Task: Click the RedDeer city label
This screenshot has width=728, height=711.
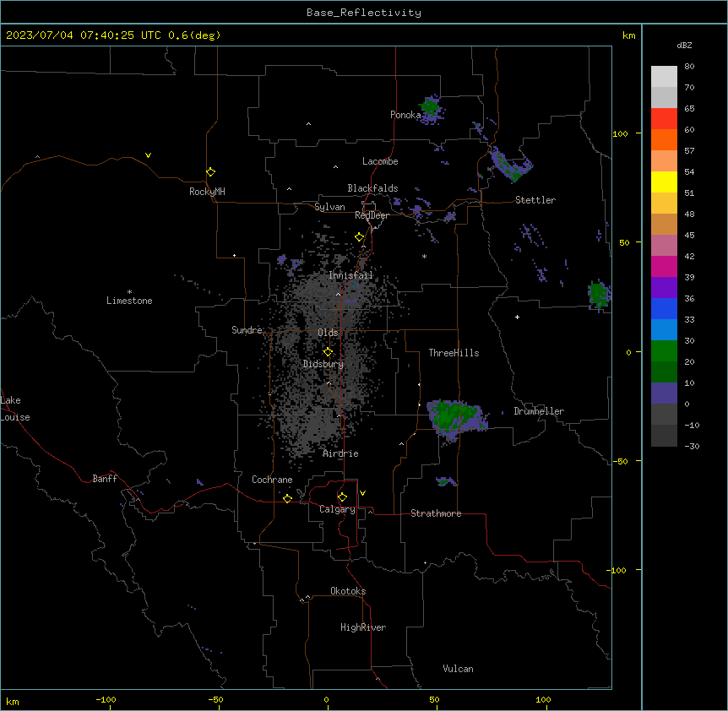Action: [x=372, y=215]
